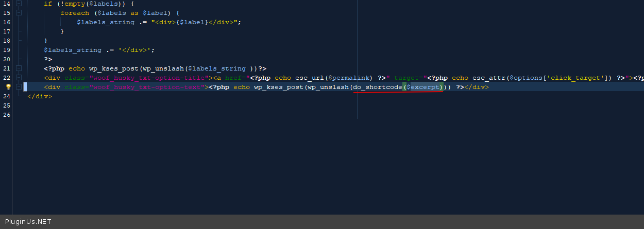Click the closing </div> tag on line 24

pos(40,96)
